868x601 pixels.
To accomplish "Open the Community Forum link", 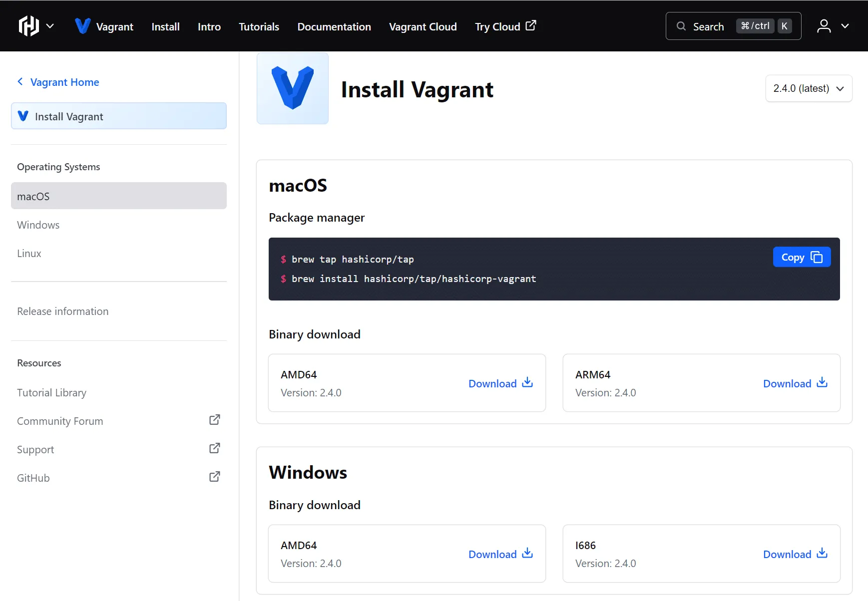I will (x=60, y=421).
